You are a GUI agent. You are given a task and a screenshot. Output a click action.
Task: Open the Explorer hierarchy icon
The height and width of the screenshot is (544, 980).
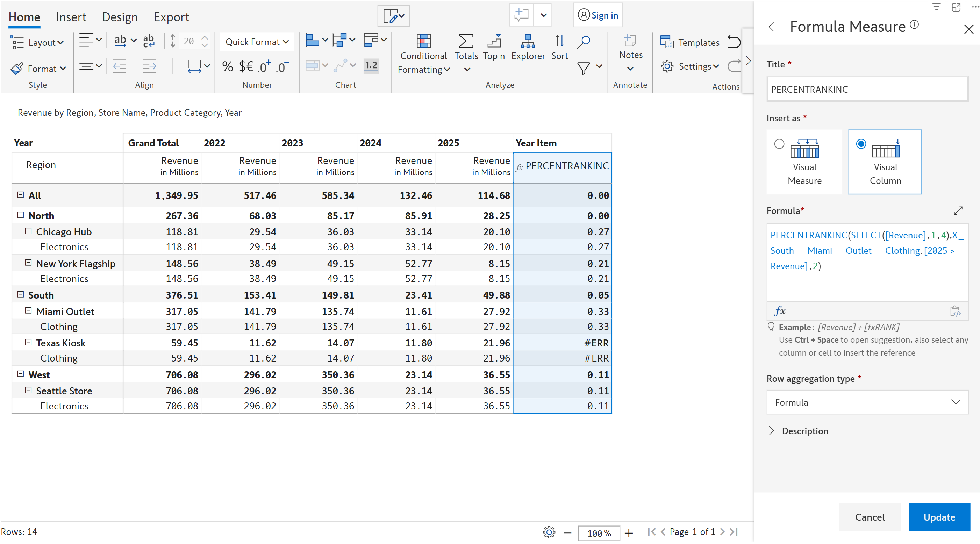pos(528,41)
